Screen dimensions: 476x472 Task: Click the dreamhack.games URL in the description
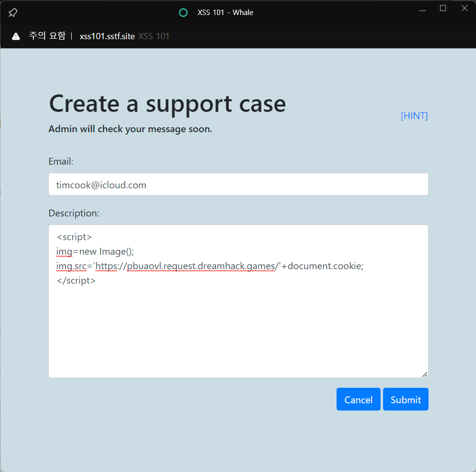tap(187, 266)
